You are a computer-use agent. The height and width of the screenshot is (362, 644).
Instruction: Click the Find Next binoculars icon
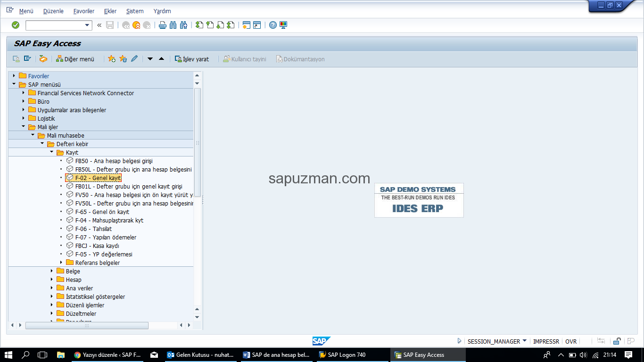click(184, 25)
